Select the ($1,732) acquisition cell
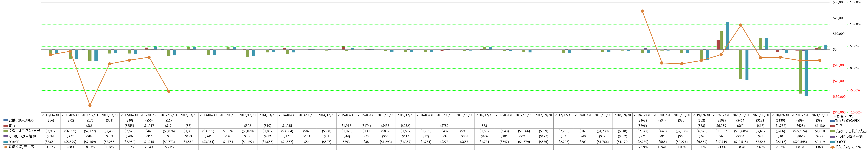The image size is (868, 150). (x=780, y=126)
